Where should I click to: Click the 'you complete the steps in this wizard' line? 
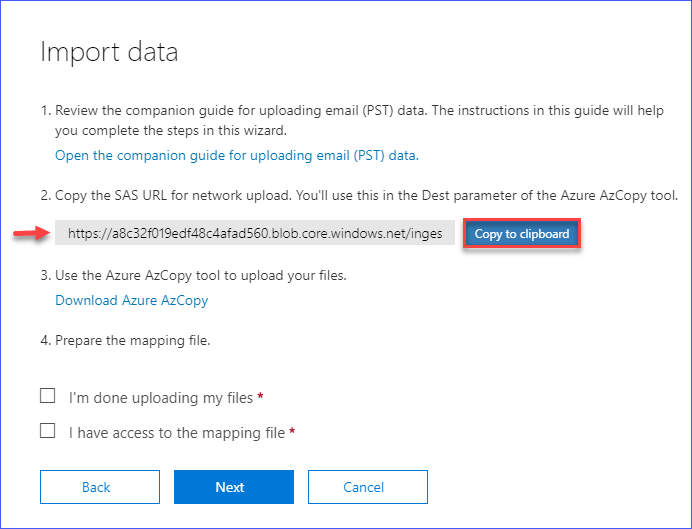tap(171, 131)
